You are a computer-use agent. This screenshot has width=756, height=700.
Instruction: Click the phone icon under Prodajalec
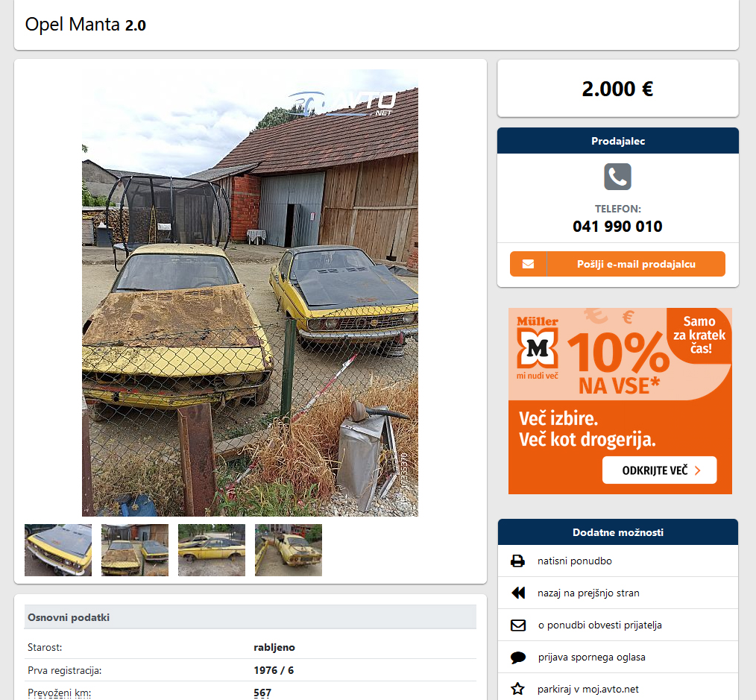(617, 177)
